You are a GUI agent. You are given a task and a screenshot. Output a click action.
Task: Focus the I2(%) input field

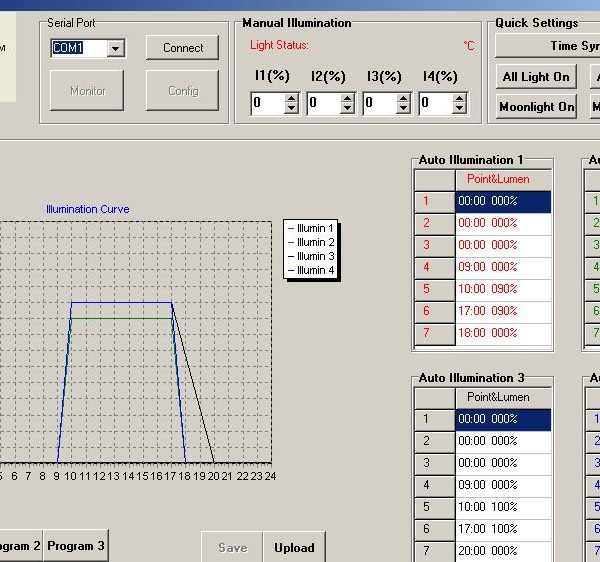pos(324,103)
